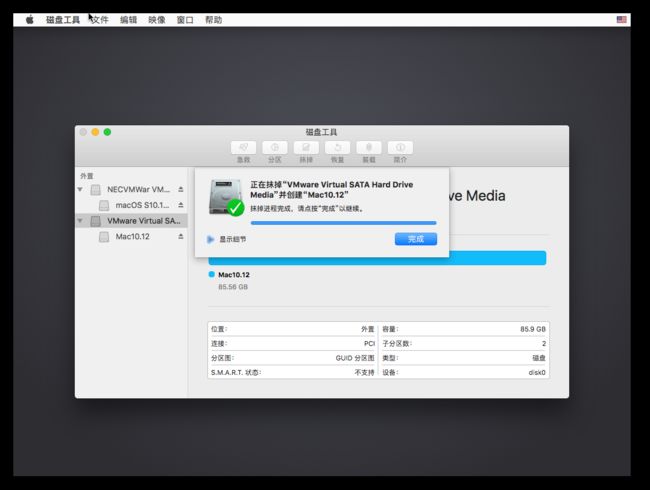Click the Partition (分区) toolbar icon
Screen dimensions: 650x490
pos(274,147)
